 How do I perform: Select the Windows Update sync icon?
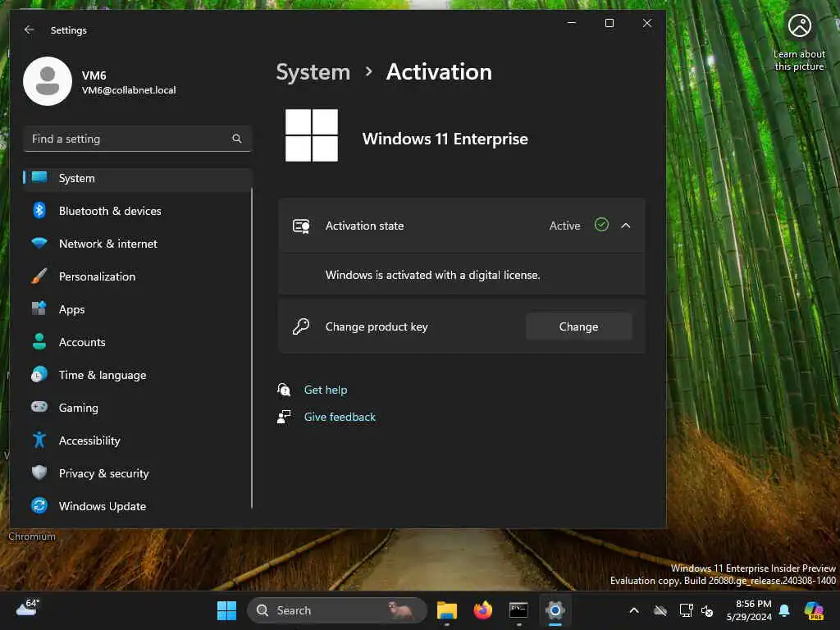click(x=39, y=505)
